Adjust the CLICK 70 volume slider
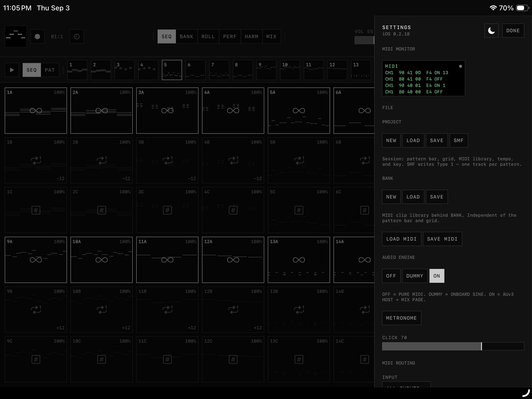Screen dimensions: 532x399 (453, 346)
